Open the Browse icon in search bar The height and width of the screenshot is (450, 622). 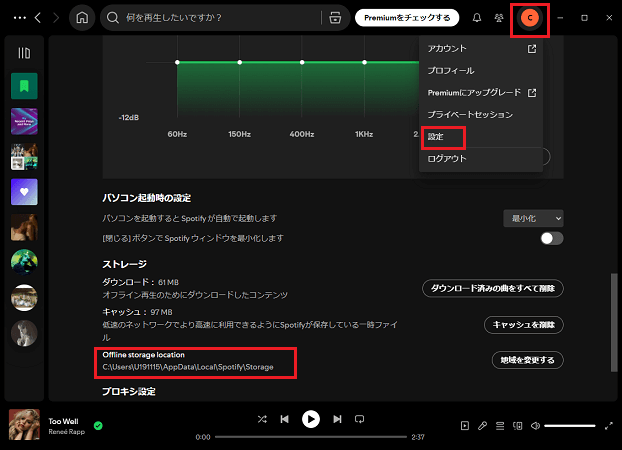click(335, 18)
